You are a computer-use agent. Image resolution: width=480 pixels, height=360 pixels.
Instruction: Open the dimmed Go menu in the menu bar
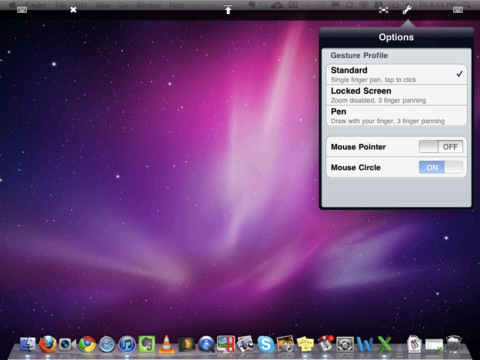point(123,5)
